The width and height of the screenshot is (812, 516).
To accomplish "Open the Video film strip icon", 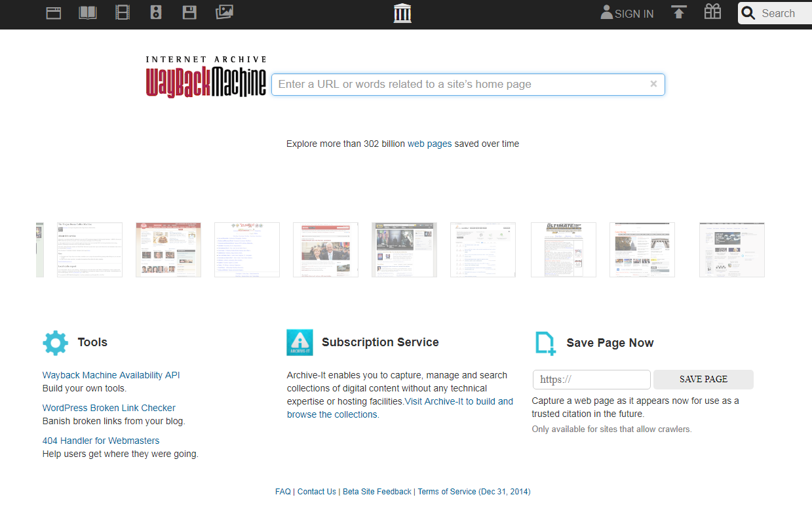I will [123, 12].
